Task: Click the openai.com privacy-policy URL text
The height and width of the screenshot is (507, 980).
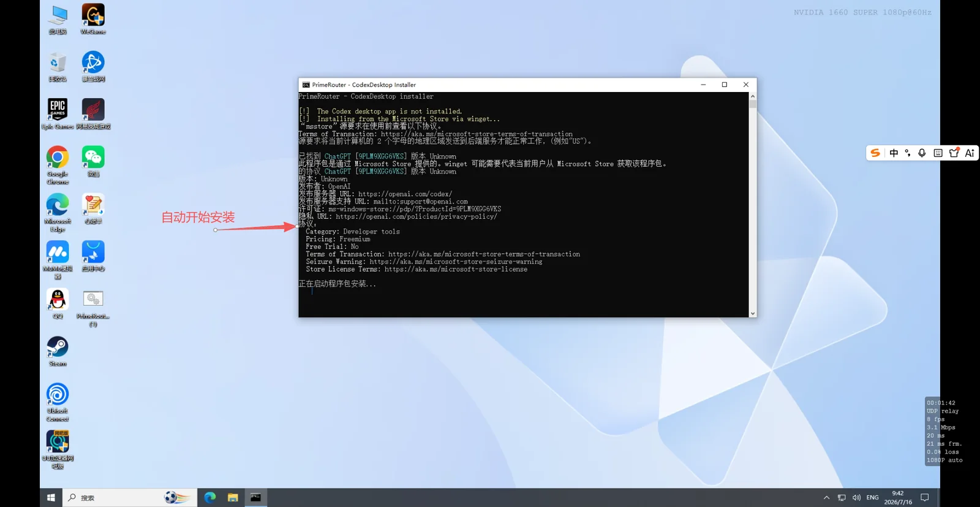Action: click(417, 216)
